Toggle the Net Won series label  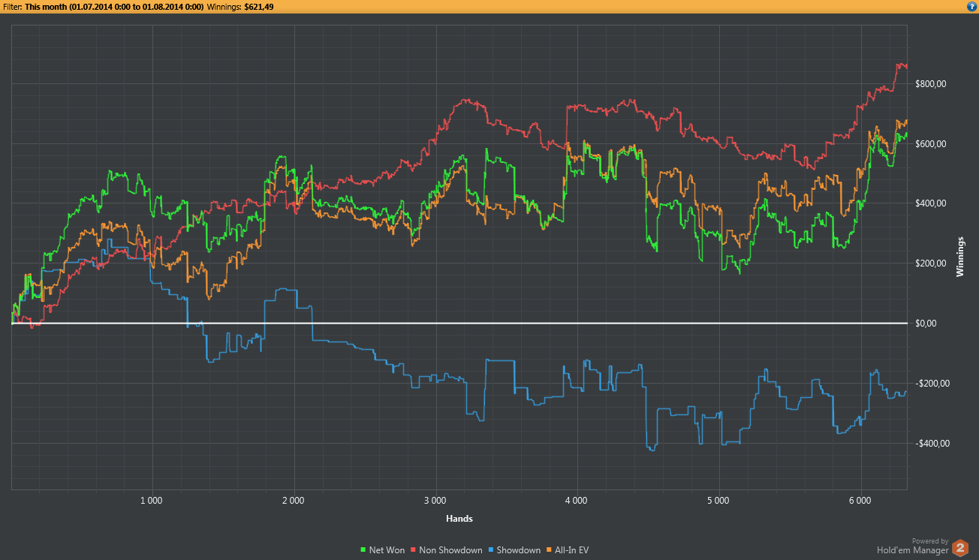tap(387, 550)
